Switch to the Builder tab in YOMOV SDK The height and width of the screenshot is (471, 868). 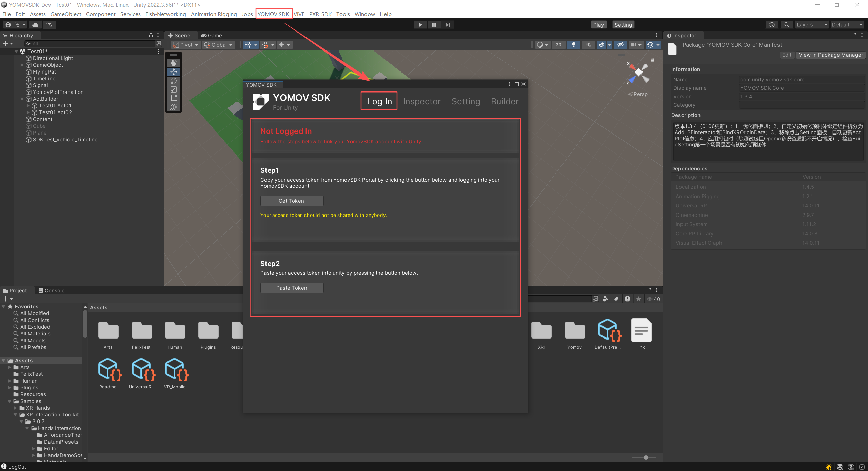(x=505, y=101)
